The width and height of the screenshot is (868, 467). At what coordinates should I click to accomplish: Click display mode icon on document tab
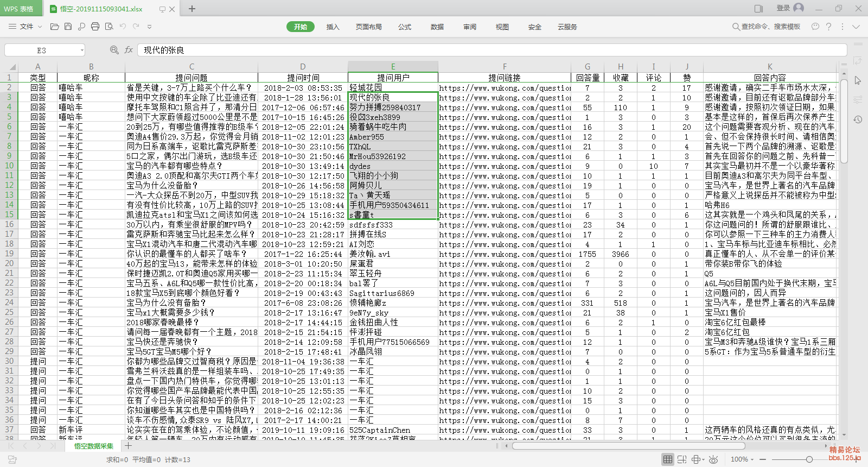(162, 9)
